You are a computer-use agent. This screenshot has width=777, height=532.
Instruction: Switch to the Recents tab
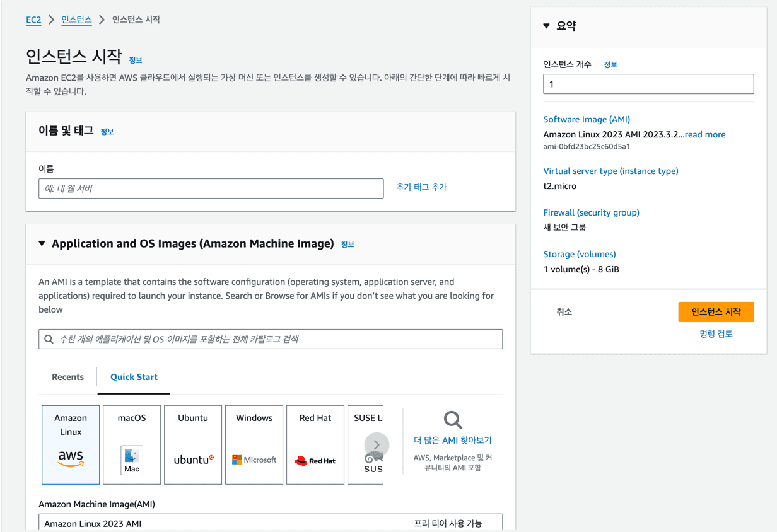point(67,377)
